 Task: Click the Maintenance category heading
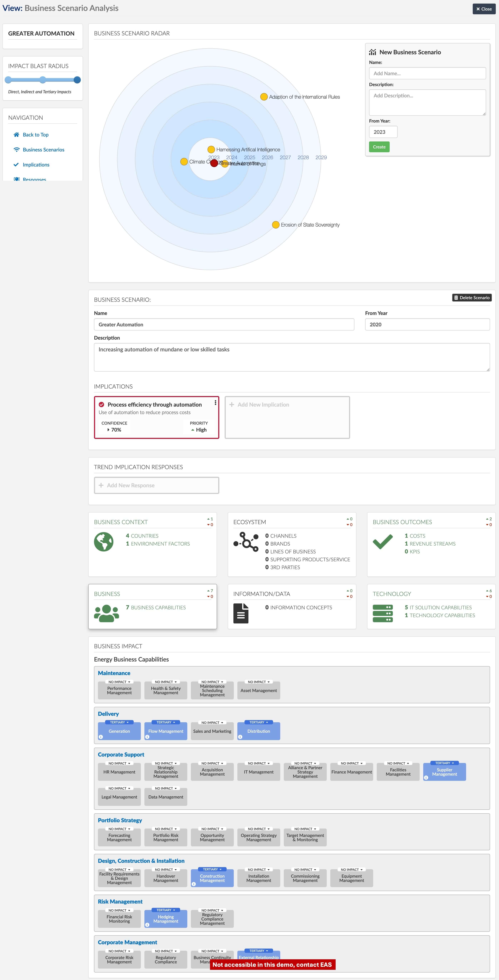click(x=114, y=673)
